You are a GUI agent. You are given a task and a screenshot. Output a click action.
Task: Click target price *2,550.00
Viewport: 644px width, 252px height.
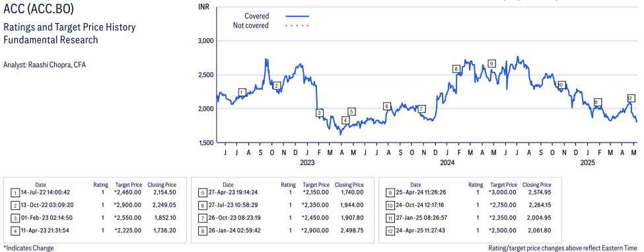(x=128, y=218)
